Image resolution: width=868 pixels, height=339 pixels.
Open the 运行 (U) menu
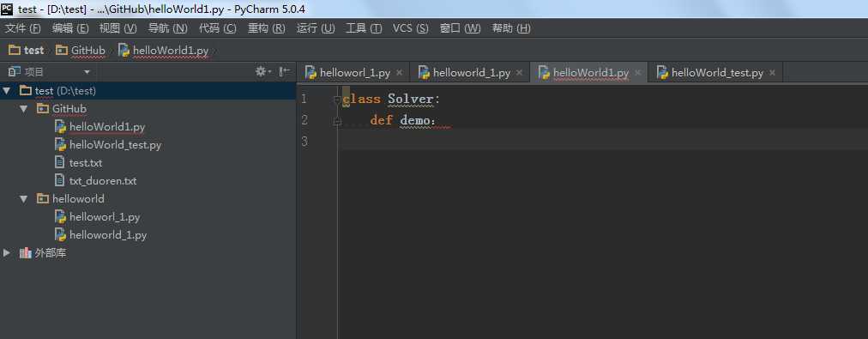click(316, 28)
